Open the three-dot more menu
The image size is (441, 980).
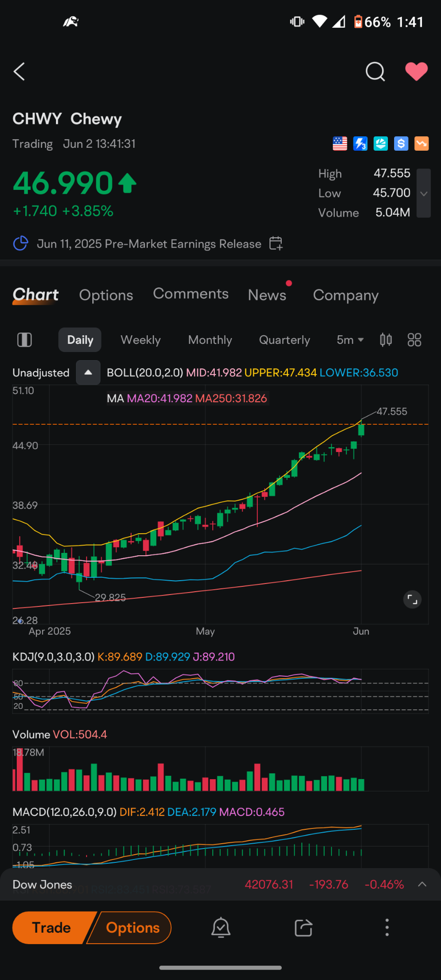(387, 928)
